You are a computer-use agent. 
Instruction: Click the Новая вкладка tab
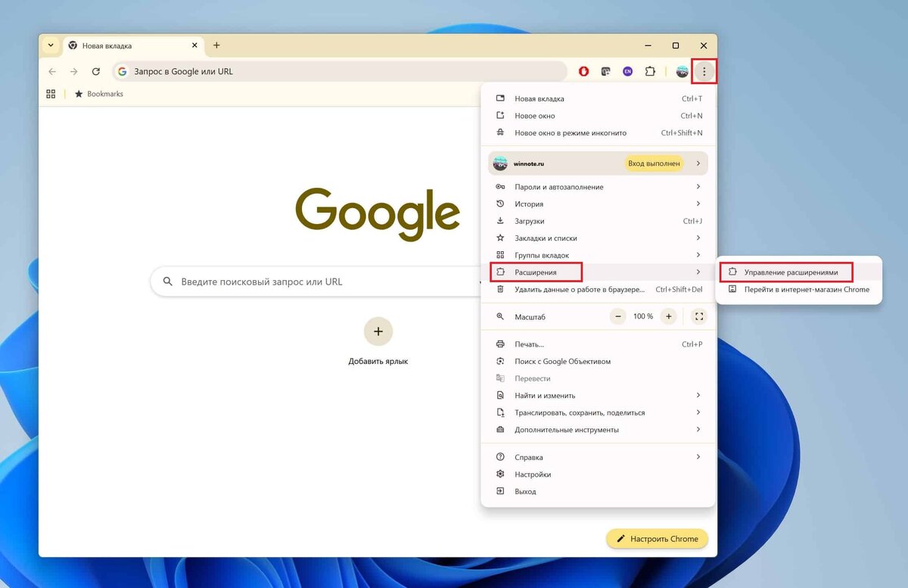(132, 45)
